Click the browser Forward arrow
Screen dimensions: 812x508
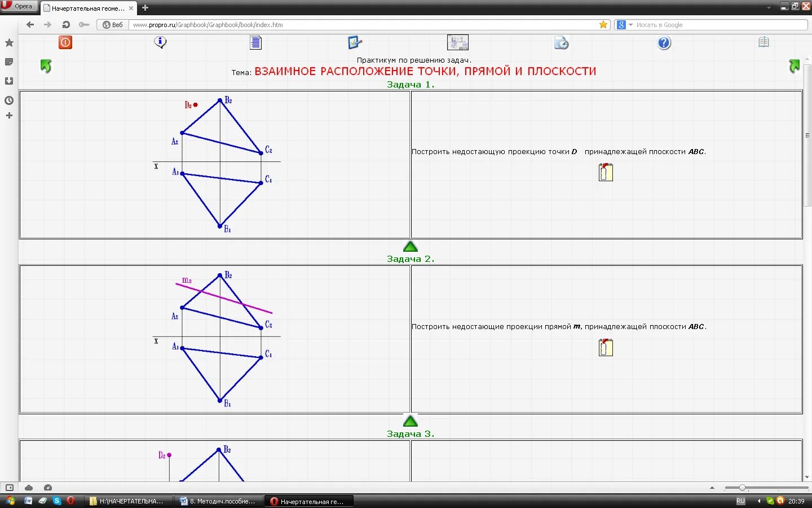[47, 24]
